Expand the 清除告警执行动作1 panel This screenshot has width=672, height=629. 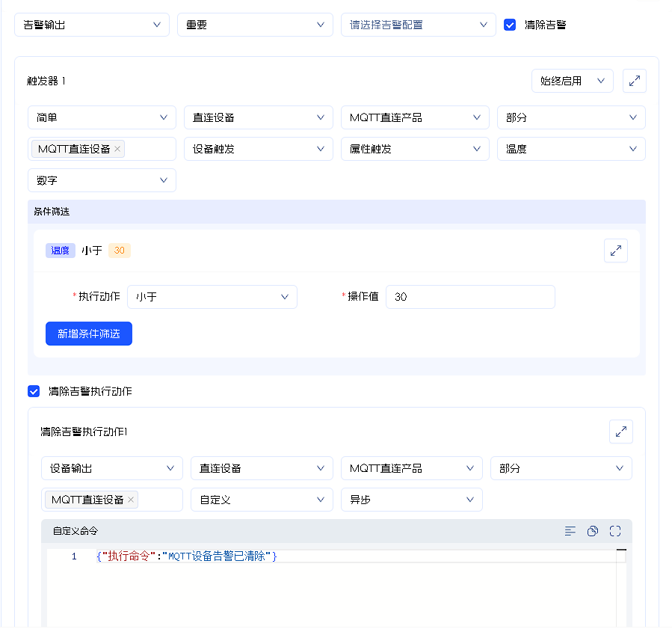tap(621, 432)
